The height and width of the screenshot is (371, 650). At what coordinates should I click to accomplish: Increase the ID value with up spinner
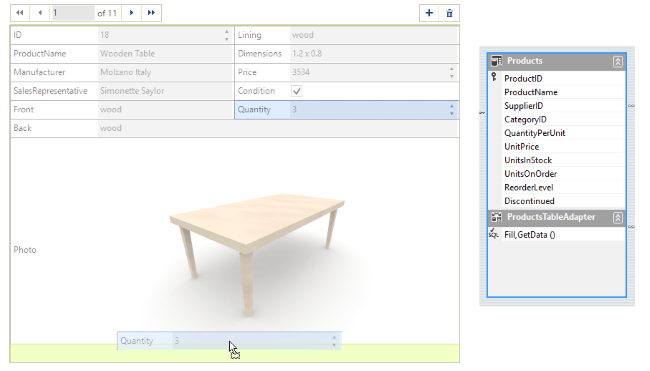coord(226,32)
